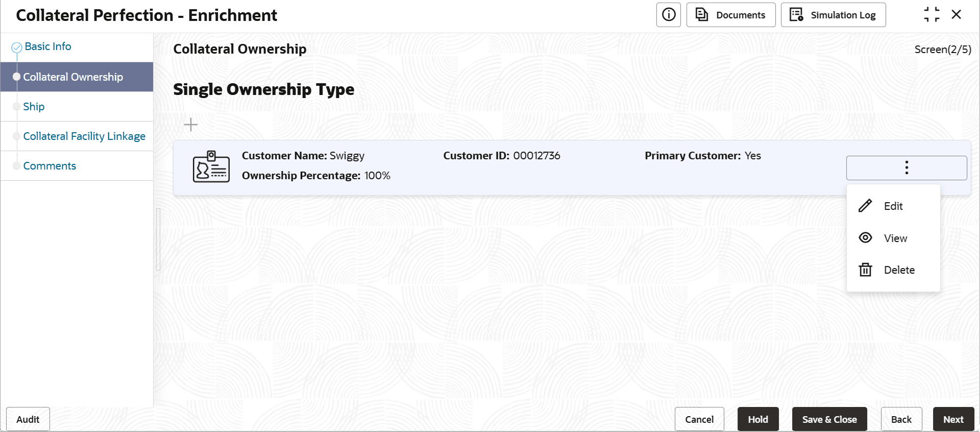Expand the window to full screen

(932, 14)
